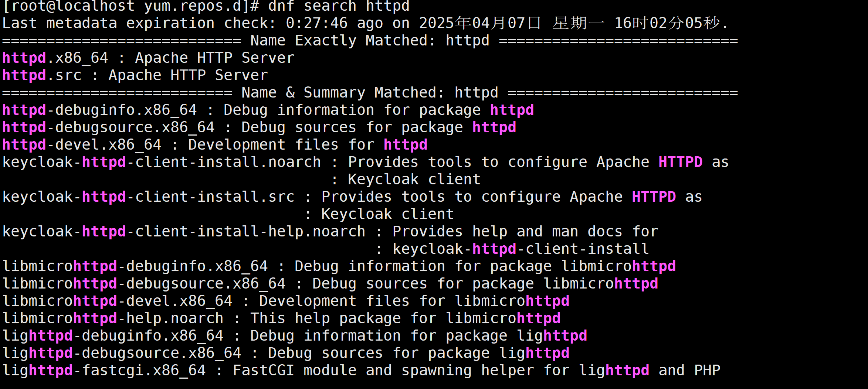The width and height of the screenshot is (868, 389).
Task: Select the httpd.x86_64 package line
Action: [148, 58]
